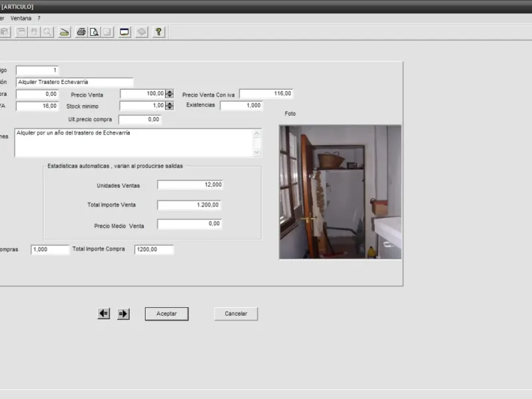Go to previous record with left arrow
The image size is (532, 399).
coord(103,314)
